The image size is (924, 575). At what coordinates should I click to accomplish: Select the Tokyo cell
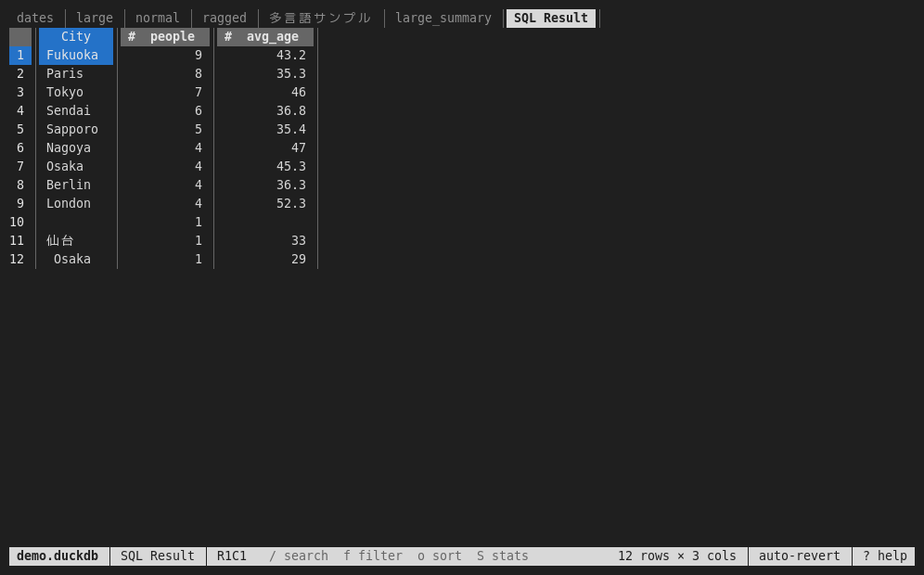coord(76,93)
